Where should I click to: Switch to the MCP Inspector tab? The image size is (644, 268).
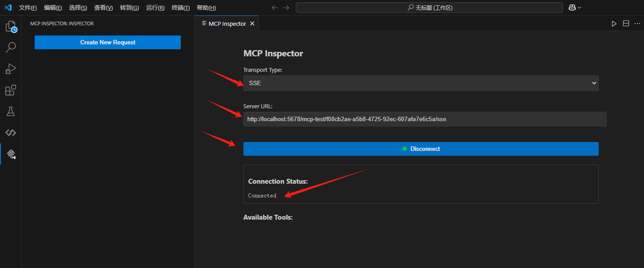coord(227,24)
